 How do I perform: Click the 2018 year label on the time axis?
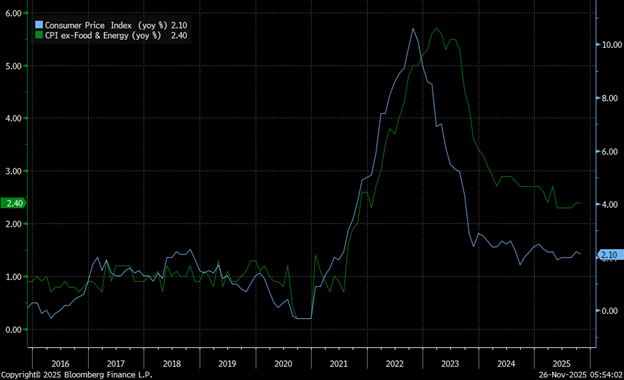tap(172, 364)
